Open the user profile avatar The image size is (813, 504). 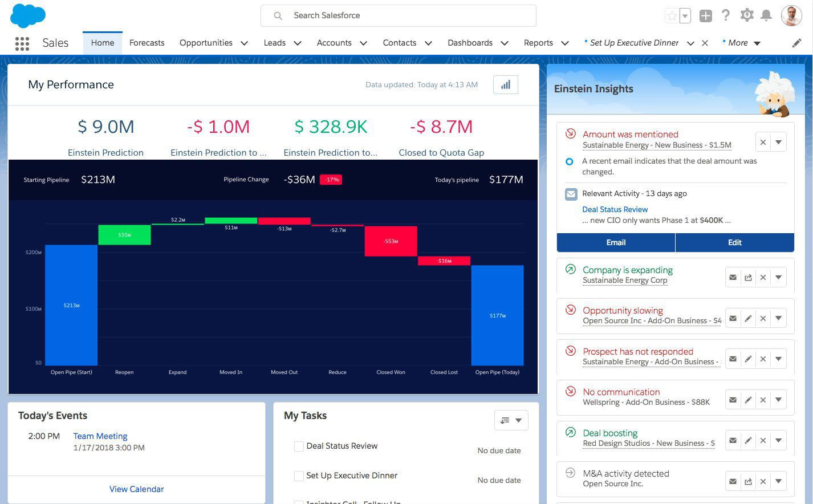tap(791, 16)
